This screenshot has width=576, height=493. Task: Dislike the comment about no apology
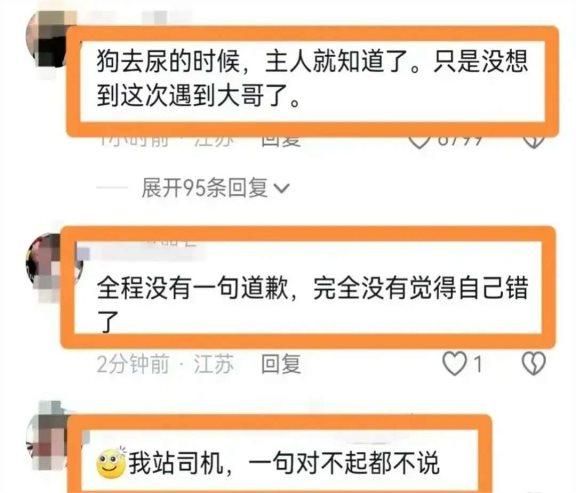(x=533, y=364)
